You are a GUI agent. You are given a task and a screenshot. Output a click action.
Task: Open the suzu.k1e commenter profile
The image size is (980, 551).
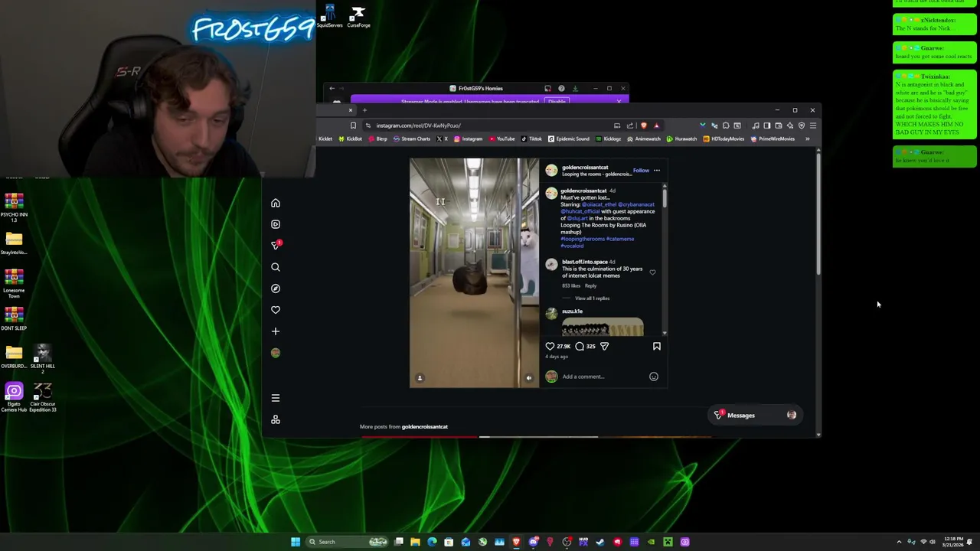572,311
